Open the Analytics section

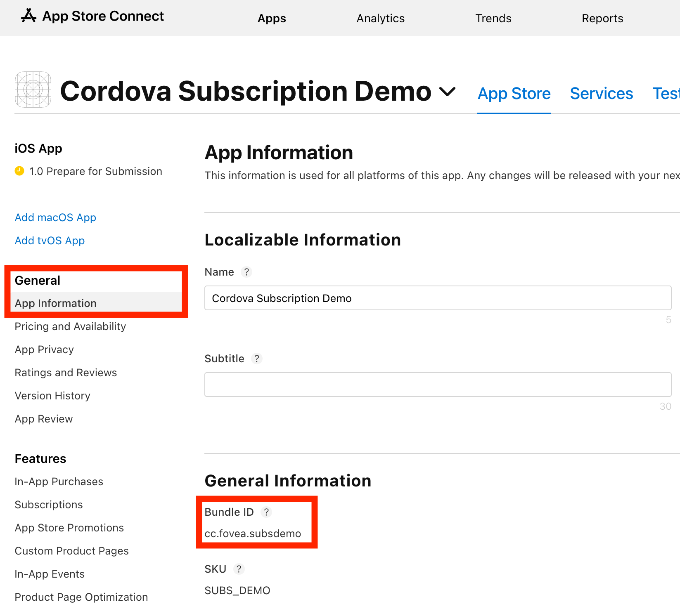[x=380, y=19]
